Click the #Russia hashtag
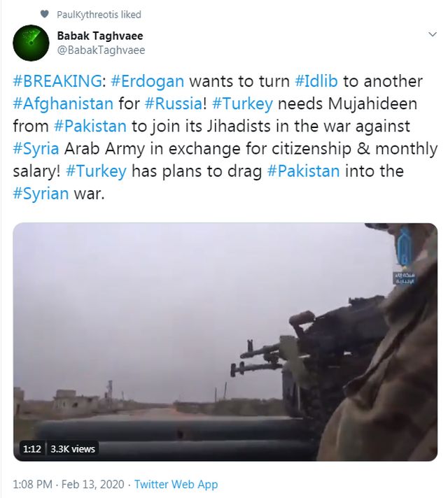Image resolution: width=448 pixels, height=498 pixels. [x=174, y=104]
